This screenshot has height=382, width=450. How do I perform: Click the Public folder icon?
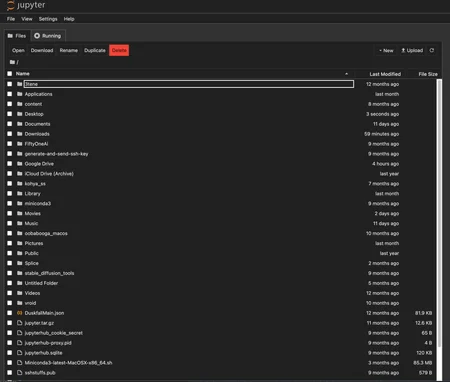[20, 253]
